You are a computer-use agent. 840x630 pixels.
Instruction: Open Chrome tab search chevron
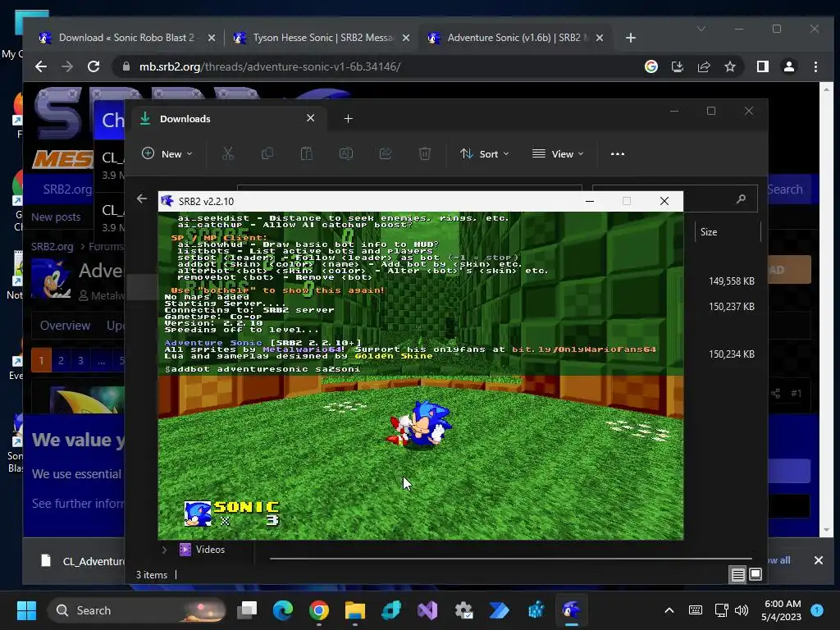pos(701,29)
